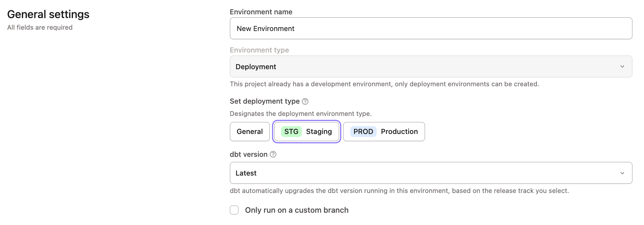Screen dimensions: 644x225
Task: Click the "Set deployment type" label text
Action: coord(265,101)
